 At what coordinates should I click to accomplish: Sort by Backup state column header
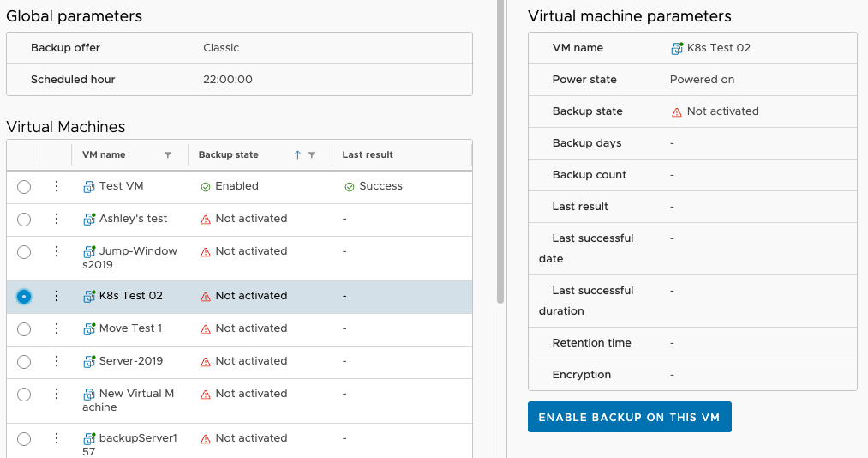click(228, 154)
